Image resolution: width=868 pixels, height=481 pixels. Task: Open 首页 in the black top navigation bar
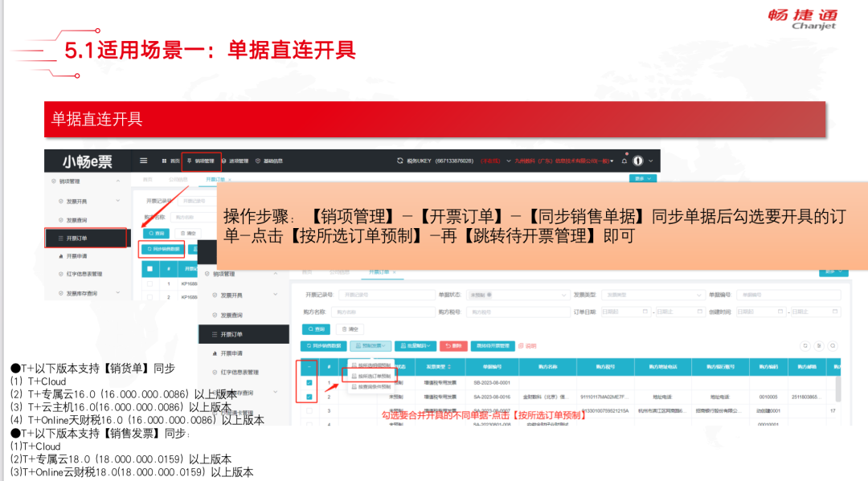171,161
